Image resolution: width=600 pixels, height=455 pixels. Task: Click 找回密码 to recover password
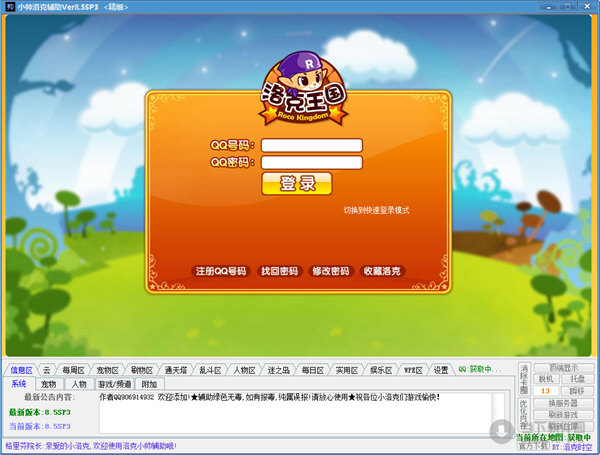(280, 271)
